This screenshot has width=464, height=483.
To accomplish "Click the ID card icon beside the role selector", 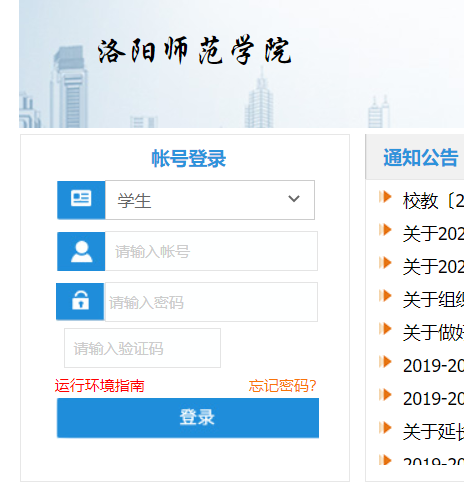I will pos(81,199).
